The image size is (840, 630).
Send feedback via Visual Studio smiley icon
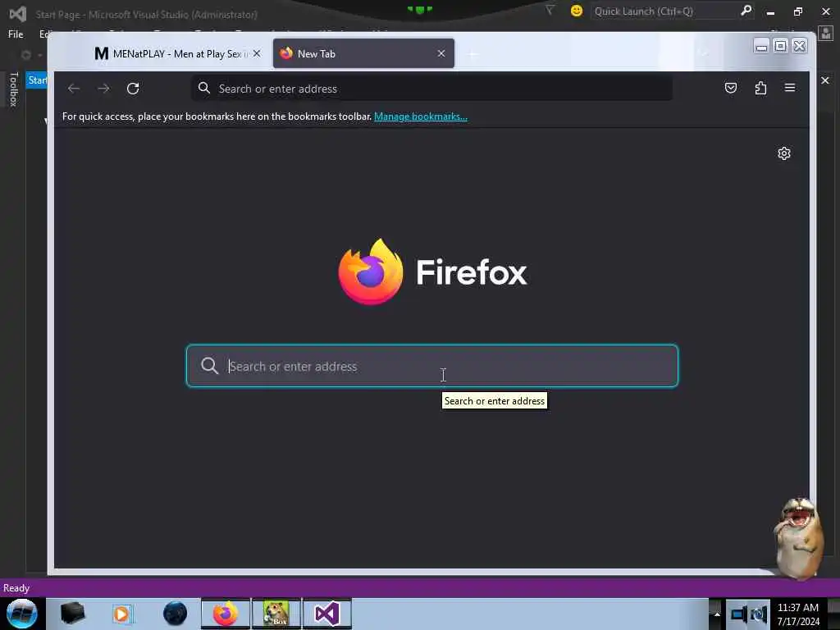click(x=577, y=11)
